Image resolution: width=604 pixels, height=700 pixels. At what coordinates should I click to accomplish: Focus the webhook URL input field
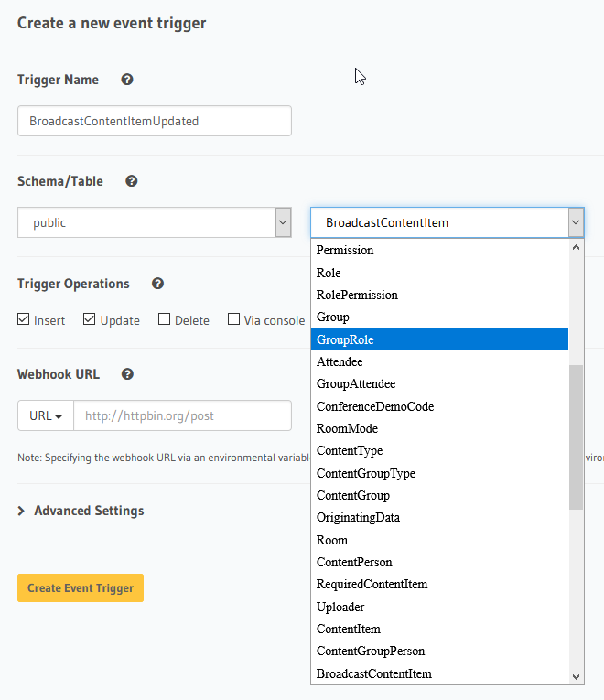(x=183, y=415)
